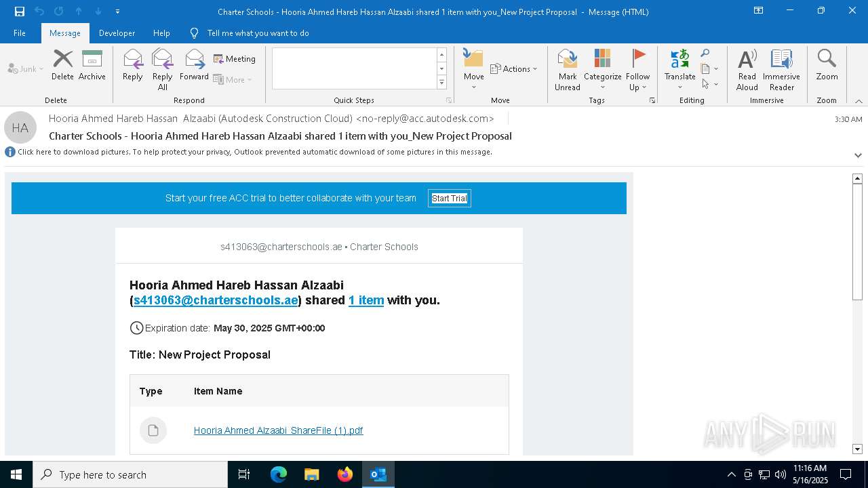This screenshot has width=868, height=488.
Task: Mark the message as Unread
Action: [568, 70]
